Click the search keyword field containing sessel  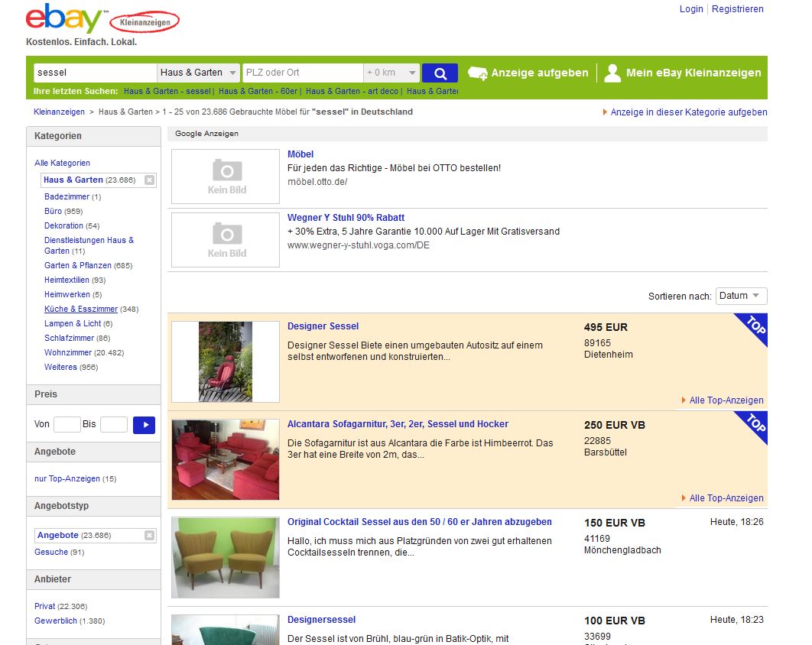click(x=96, y=73)
